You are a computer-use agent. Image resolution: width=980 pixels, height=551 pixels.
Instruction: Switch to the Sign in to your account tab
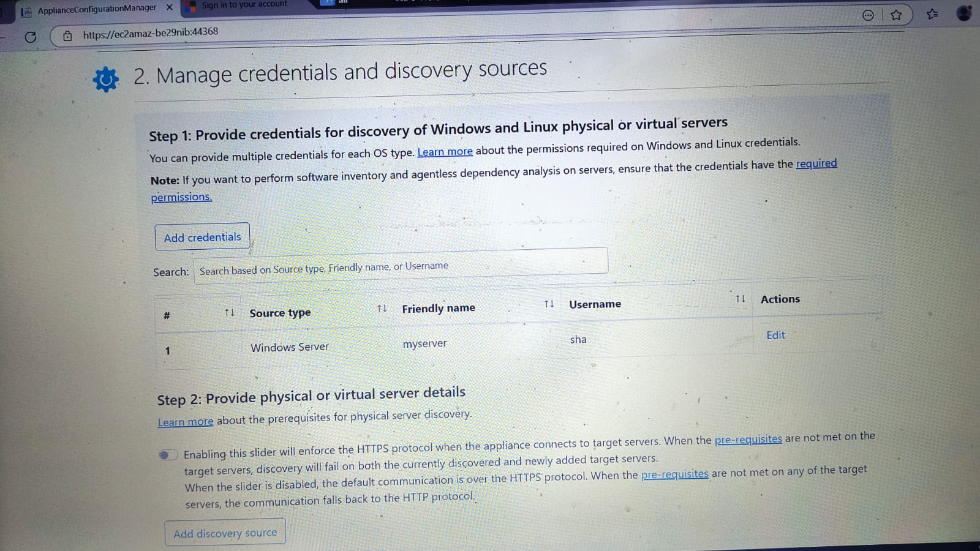pos(244,5)
